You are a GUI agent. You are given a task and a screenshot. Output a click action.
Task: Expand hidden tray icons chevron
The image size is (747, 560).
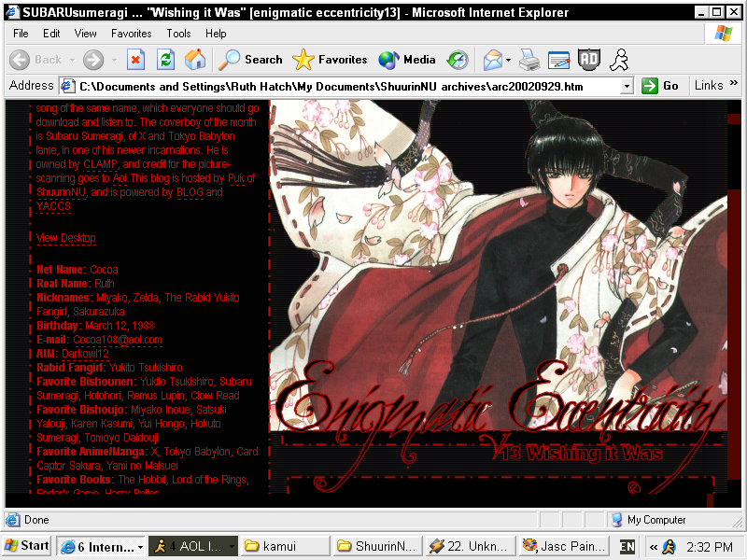coord(654,547)
